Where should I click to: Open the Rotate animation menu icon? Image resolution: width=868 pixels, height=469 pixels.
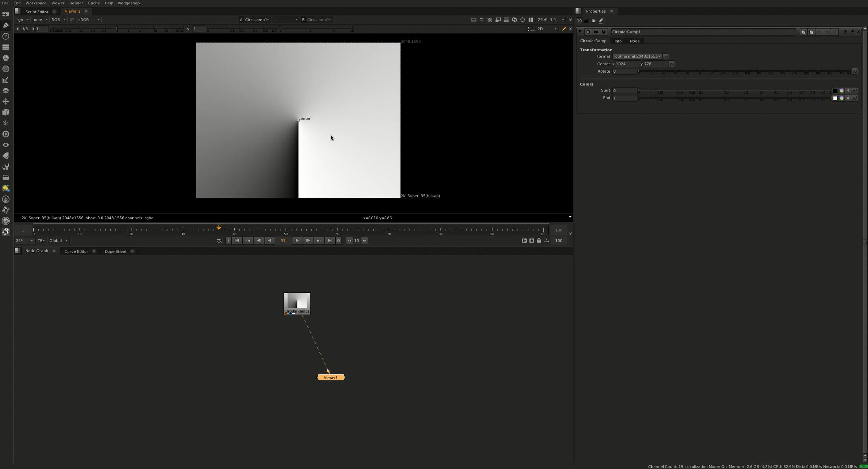(855, 72)
